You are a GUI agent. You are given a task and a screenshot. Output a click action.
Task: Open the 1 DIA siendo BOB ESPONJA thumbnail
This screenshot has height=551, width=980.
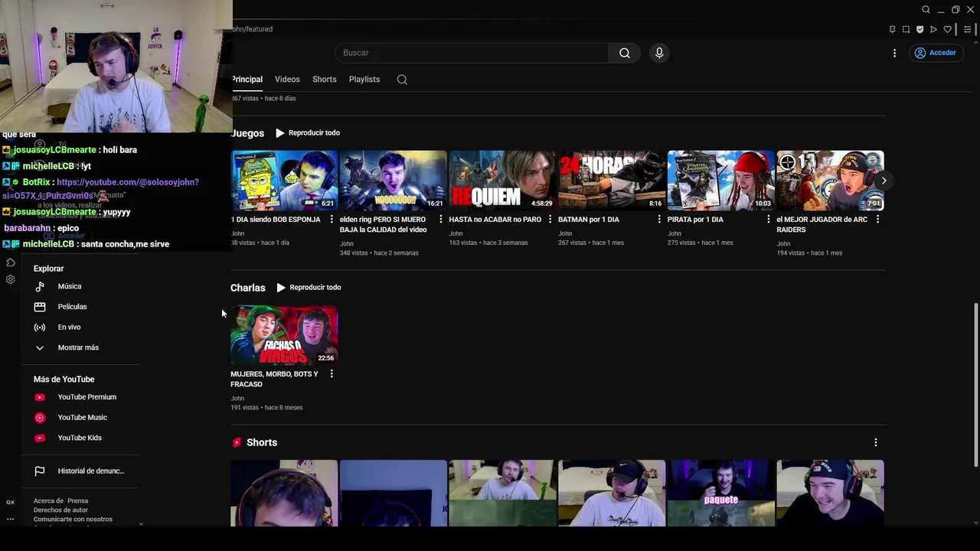coord(284,181)
